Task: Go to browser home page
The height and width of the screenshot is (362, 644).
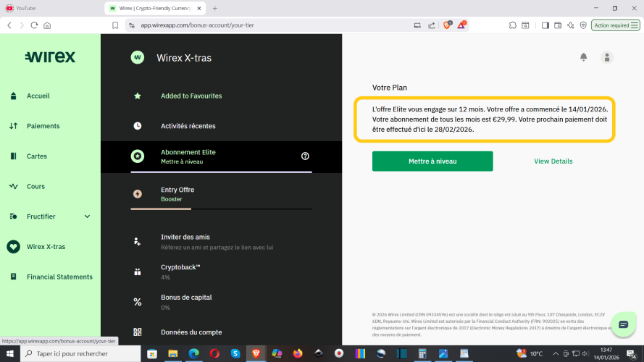Action: pos(47,25)
